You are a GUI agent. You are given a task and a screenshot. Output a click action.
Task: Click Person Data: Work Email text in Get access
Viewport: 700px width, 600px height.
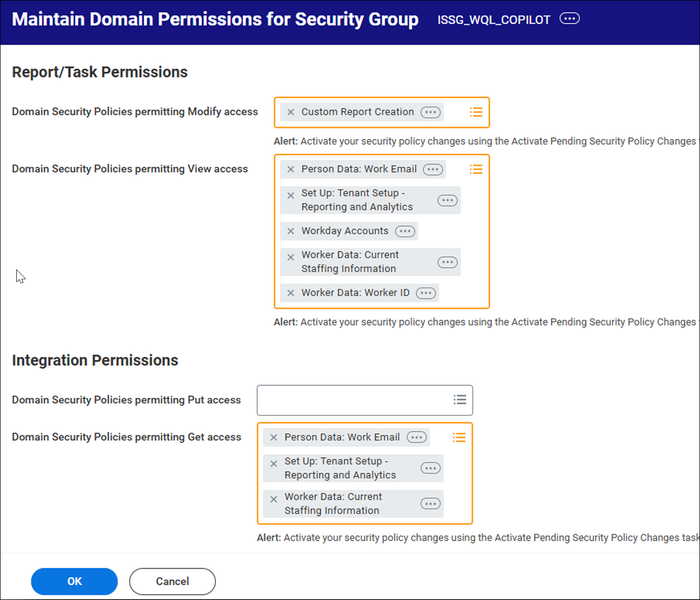tap(342, 437)
